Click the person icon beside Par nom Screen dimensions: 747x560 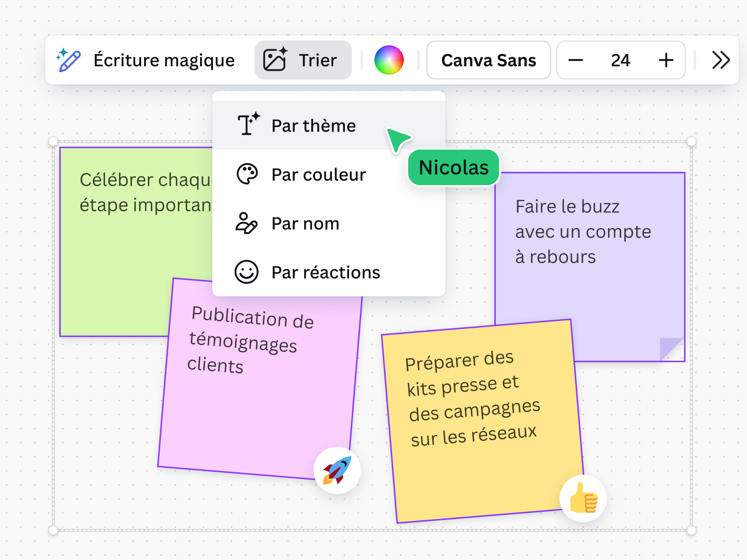point(248,223)
